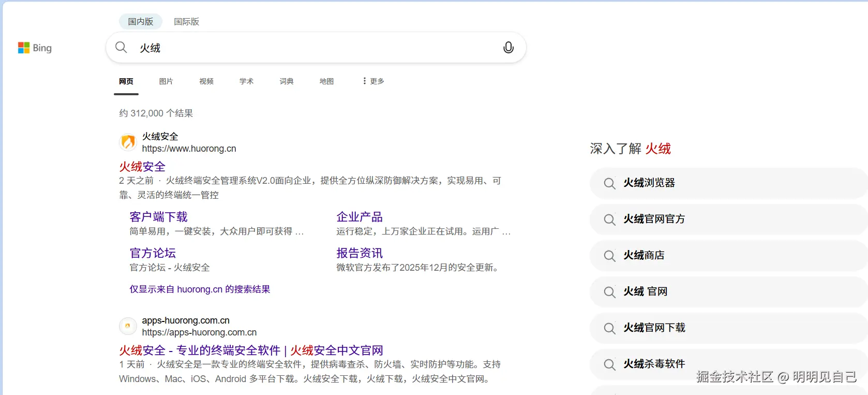This screenshot has width=868, height=395.
Task: Select the 视频 results tab
Action: tap(206, 81)
